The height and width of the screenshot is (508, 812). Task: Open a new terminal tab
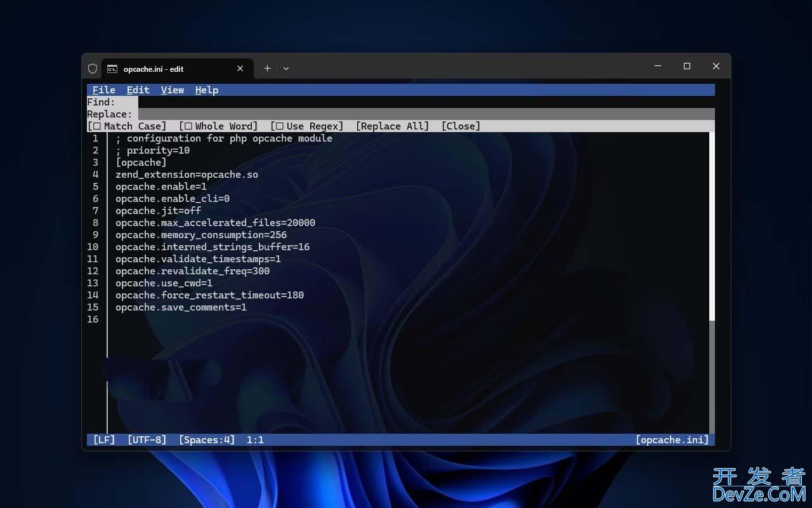click(x=267, y=69)
